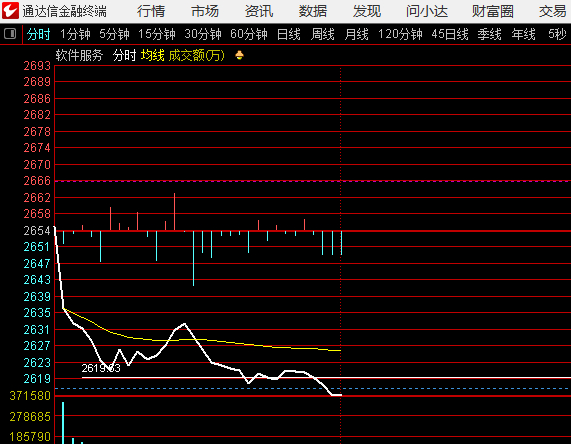Viewport: 571px width, 444px height.
Task: Open the 财富圈 menu
Action: (493, 11)
